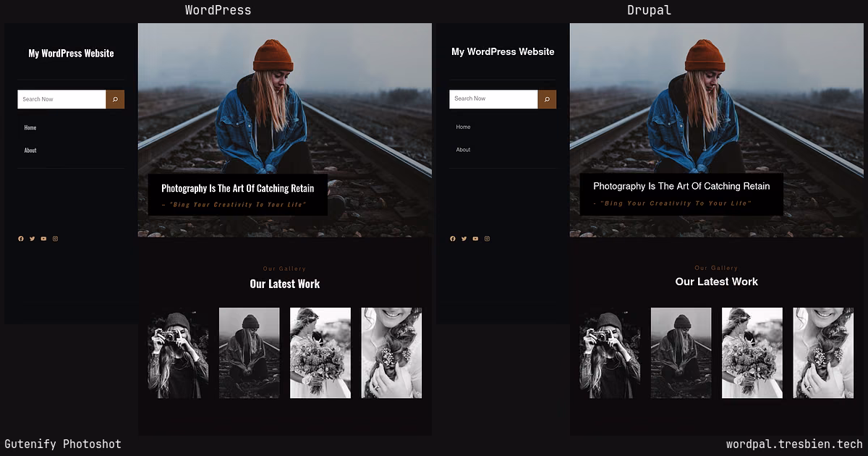Screen dimensions: 868x456
Task: Click "Our Latest Work" heading in WordPress panel
Action: (x=284, y=284)
